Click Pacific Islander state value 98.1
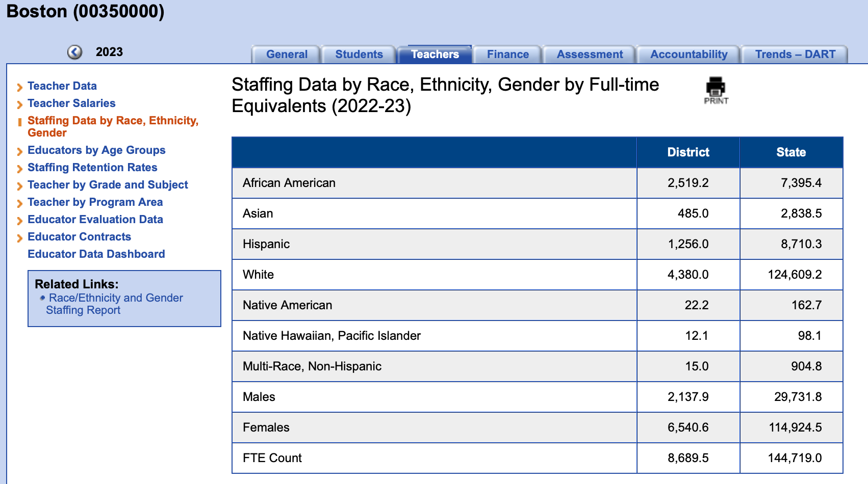 tap(810, 336)
